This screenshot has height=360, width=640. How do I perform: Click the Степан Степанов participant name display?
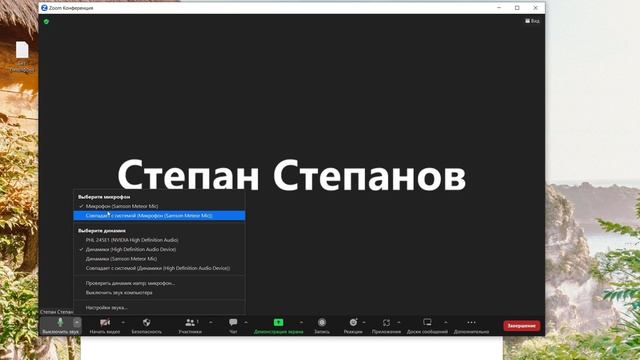(291, 176)
